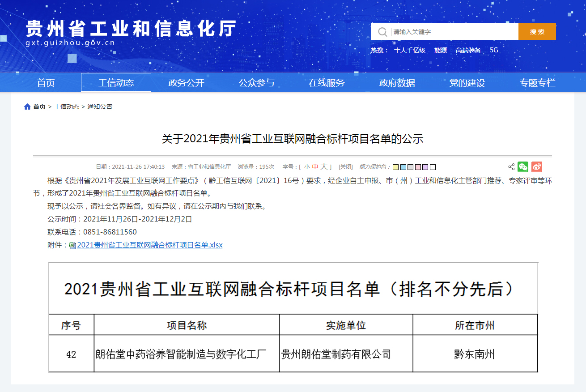This screenshot has height=392, width=586.
Task: Click the xlsx file icon by attachment
Action: [x=72, y=246]
